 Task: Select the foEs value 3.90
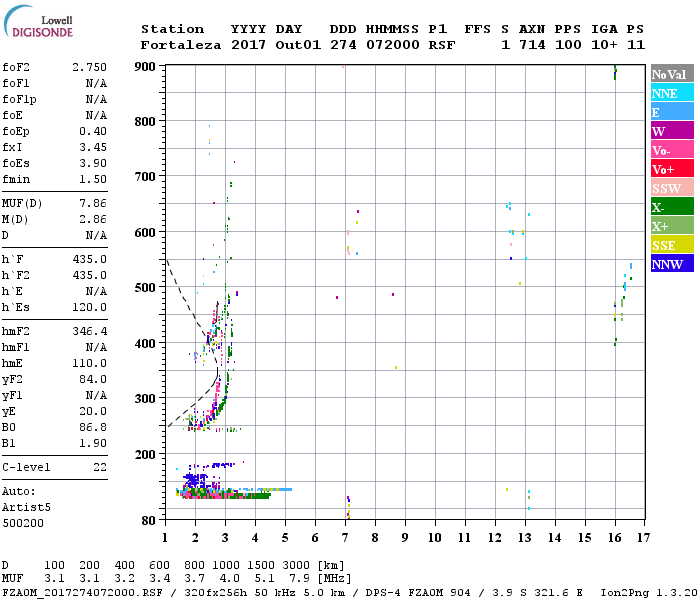point(93,163)
